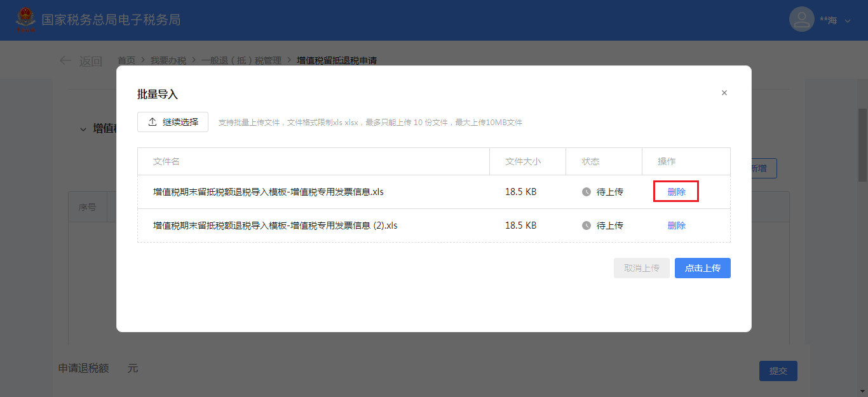Image resolution: width=868 pixels, height=397 pixels.
Task: Select the 一般退(抵)税管理 breadcrumb item
Action: 241,61
